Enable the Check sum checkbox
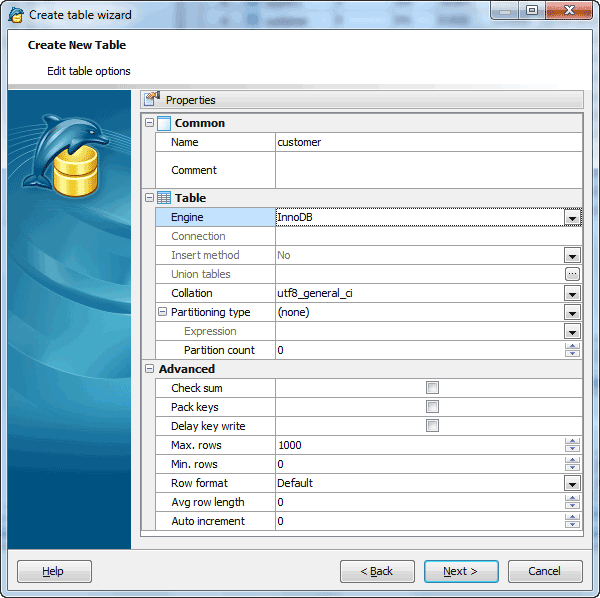600x598 pixels. click(432, 388)
